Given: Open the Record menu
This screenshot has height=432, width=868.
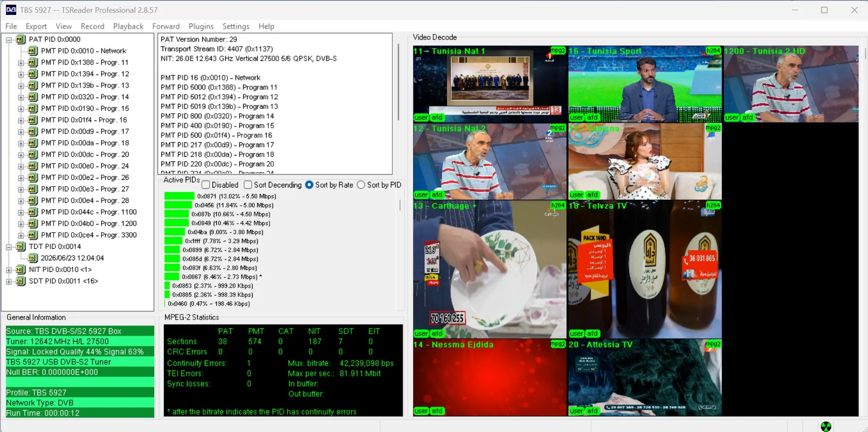Looking at the screenshot, I should click(92, 26).
